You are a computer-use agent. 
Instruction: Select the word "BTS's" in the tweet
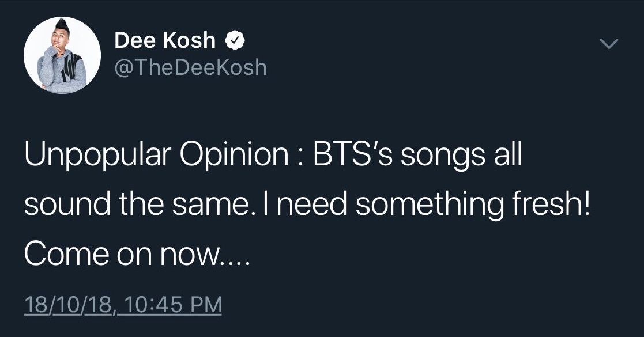[353, 157]
